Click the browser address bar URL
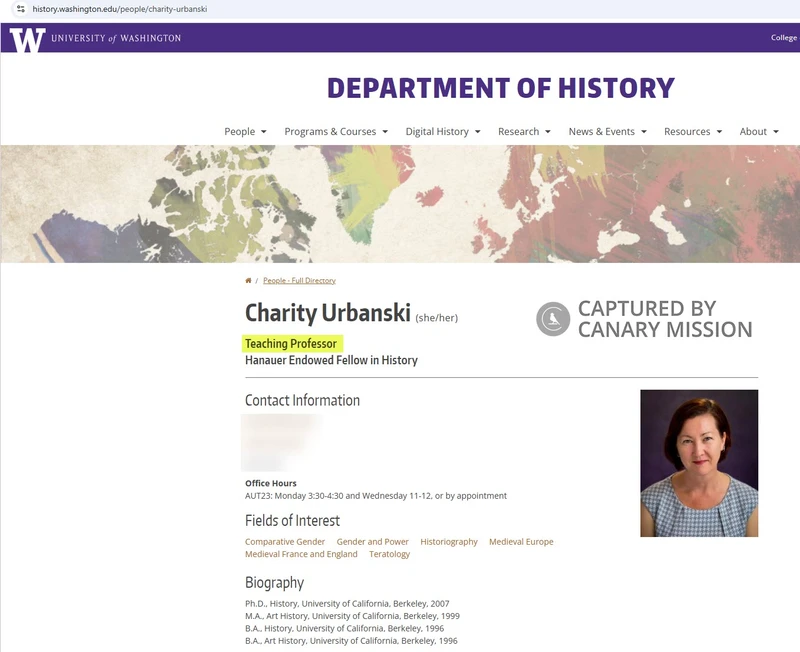Image resolution: width=800 pixels, height=652 pixels. click(120, 9)
